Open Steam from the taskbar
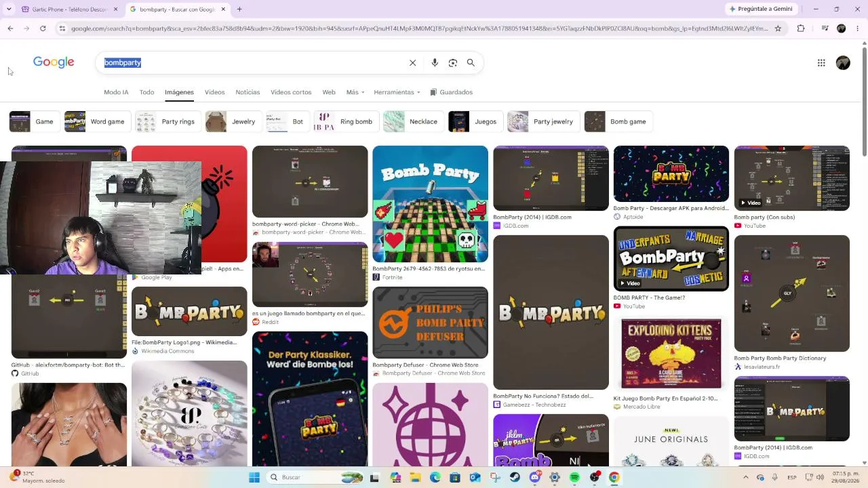Viewport: 868px width, 488px height. 515,477
